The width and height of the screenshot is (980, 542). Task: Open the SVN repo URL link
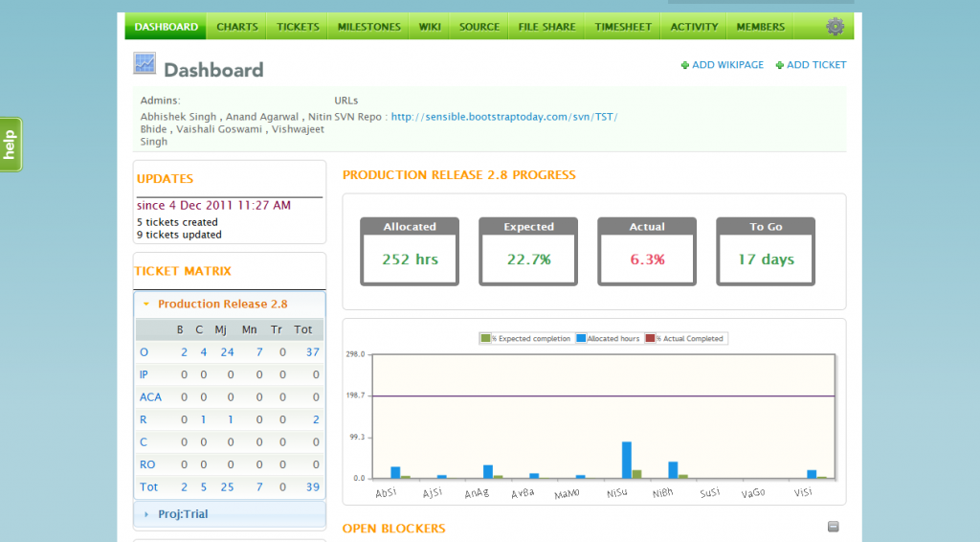pyautogui.click(x=504, y=117)
